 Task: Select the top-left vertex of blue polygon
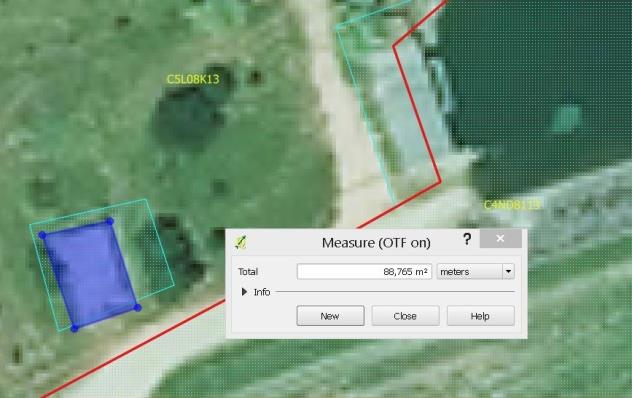pos(42,235)
